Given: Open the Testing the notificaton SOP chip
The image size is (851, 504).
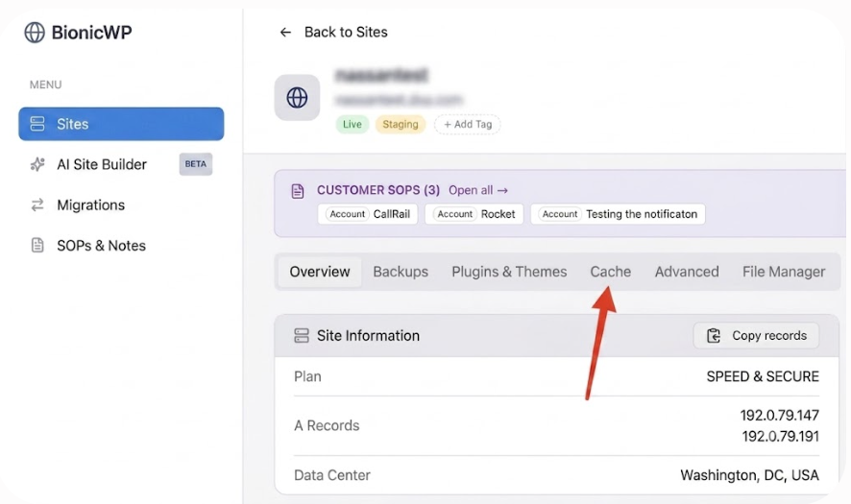Looking at the screenshot, I should pos(619,214).
